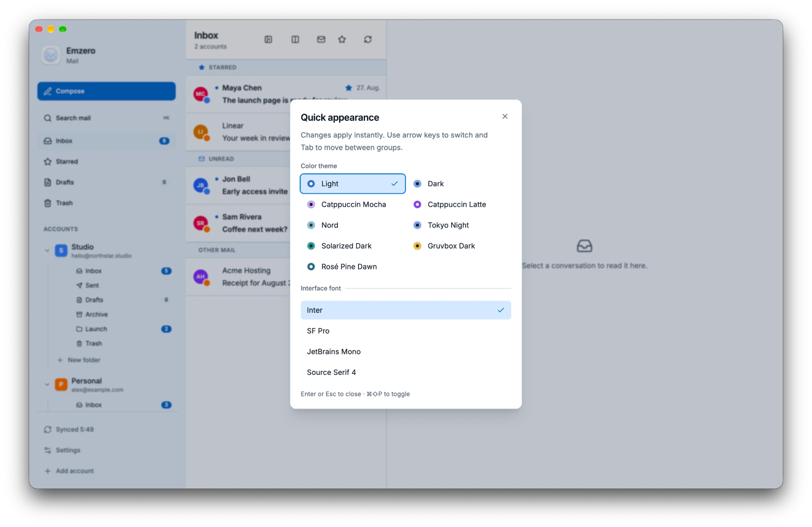Screen dimensions: 812x527
Task: Open the top-level Drafts mailbox
Action: (x=106, y=182)
